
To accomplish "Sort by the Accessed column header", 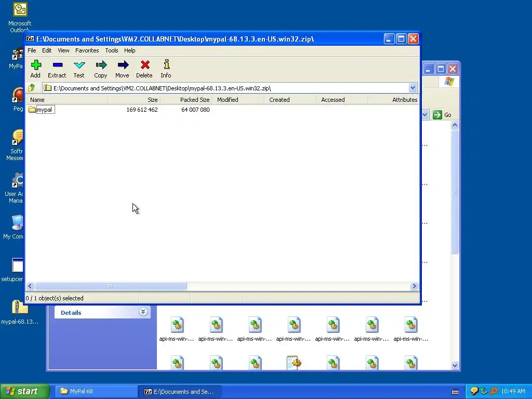I will point(342,100).
